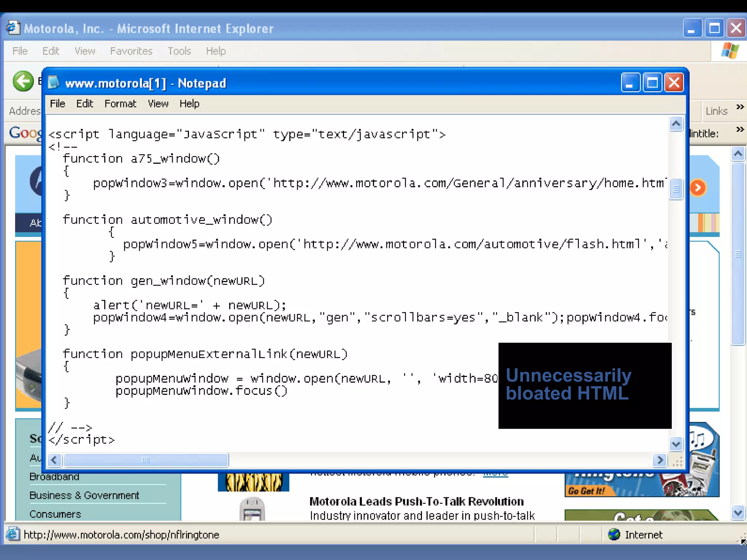This screenshot has width=747, height=560.
Task: Click Notepad horizontal scrollbar right arrow
Action: click(660, 460)
